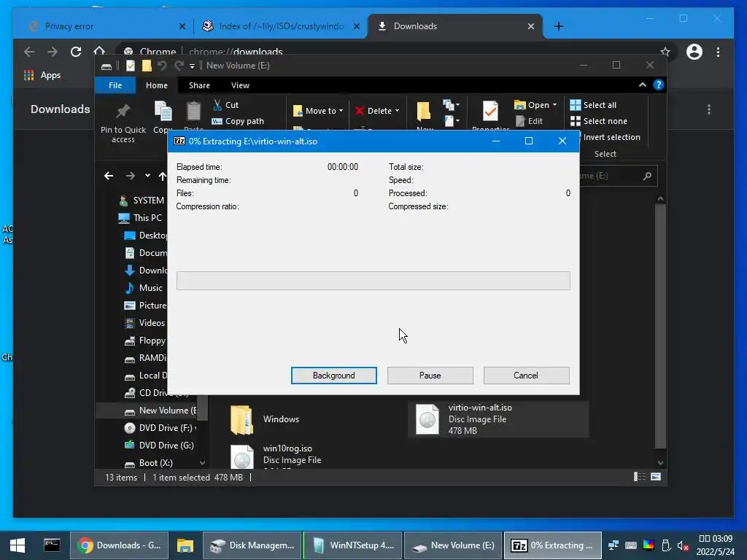Open Chrome three-dot menu
Image resolution: width=747 pixels, height=560 pixels.
(x=718, y=52)
